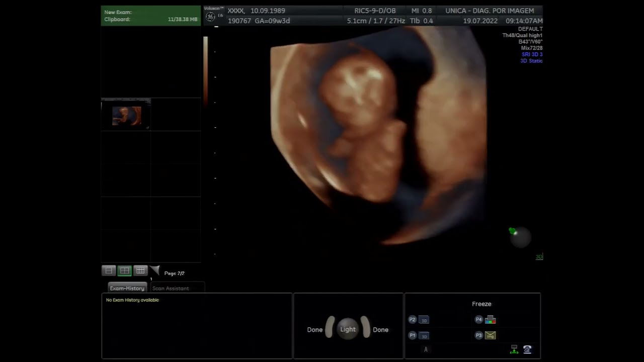Click the SRI 3D 3 setting text
Image resolution: width=644 pixels, height=362 pixels.
(x=532, y=54)
